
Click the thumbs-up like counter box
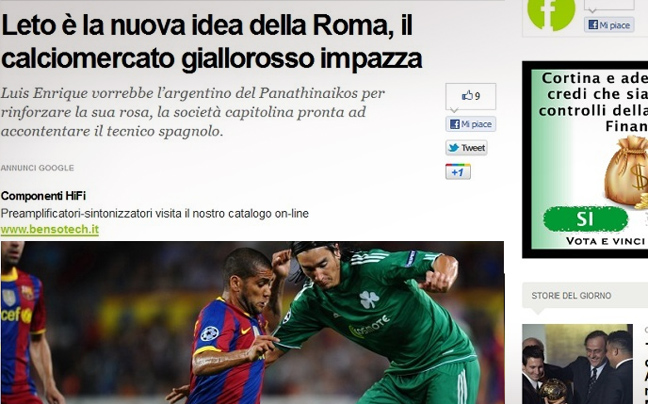470,96
